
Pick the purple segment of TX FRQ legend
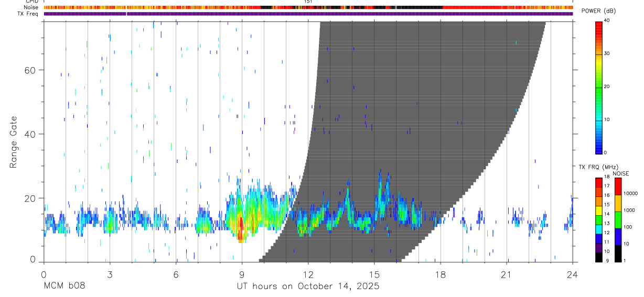pyautogui.click(x=598, y=248)
